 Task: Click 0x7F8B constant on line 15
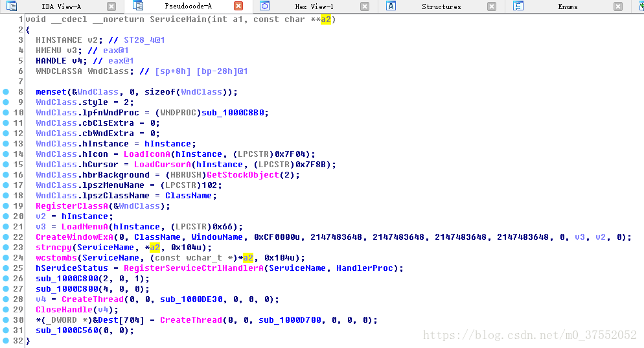click(x=310, y=165)
